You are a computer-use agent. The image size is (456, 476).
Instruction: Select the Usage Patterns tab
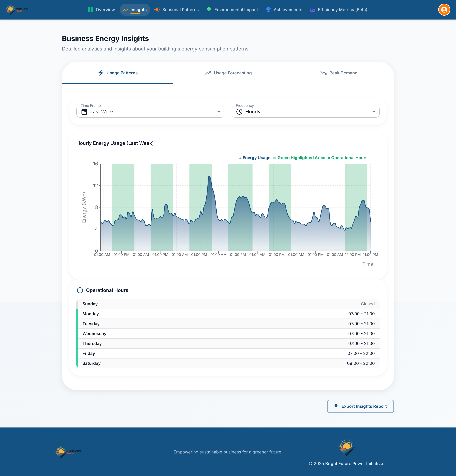[117, 73]
